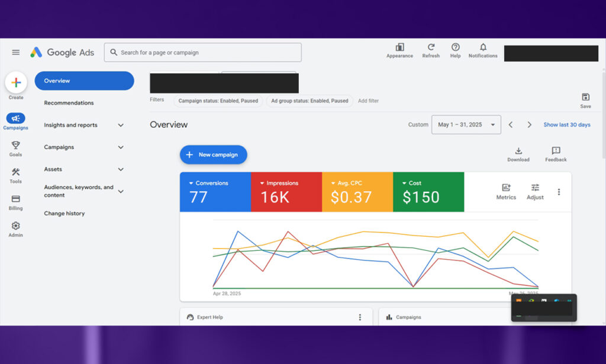This screenshot has height=364, width=606.
Task: Change the Avg. CPC metric dropdown
Action: click(x=347, y=183)
